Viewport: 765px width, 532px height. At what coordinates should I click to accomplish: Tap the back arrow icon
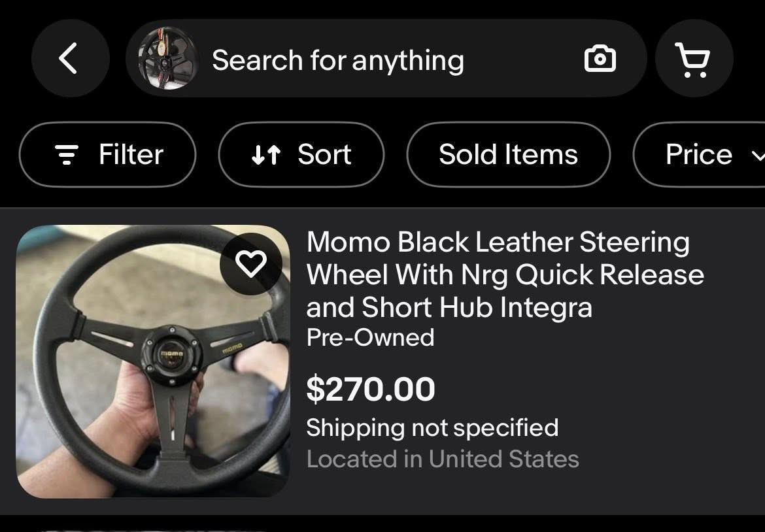(x=69, y=59)
